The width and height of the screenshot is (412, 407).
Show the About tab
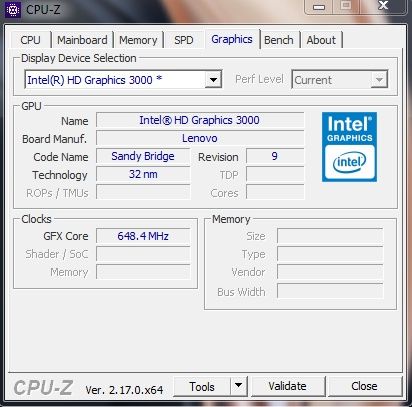(x=321, y=40)
